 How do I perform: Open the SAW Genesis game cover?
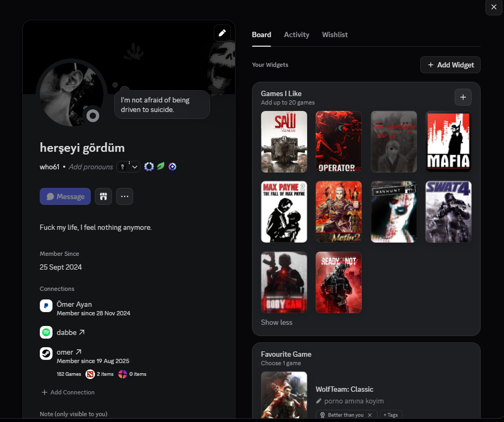[x=284, y=142]
